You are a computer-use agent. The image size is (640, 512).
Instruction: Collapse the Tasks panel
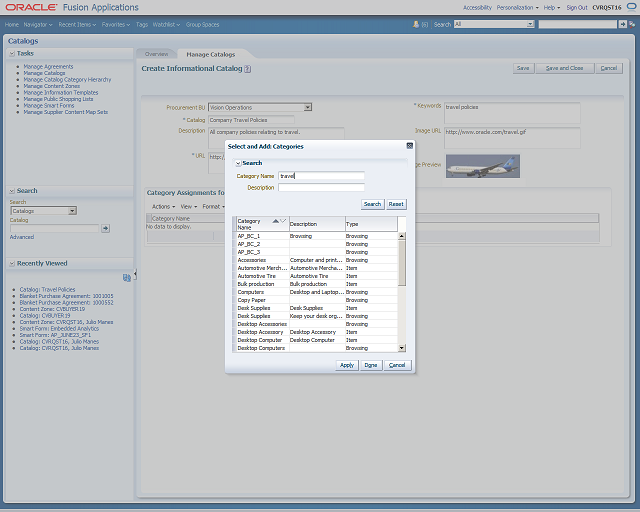(x=12, y=53)
